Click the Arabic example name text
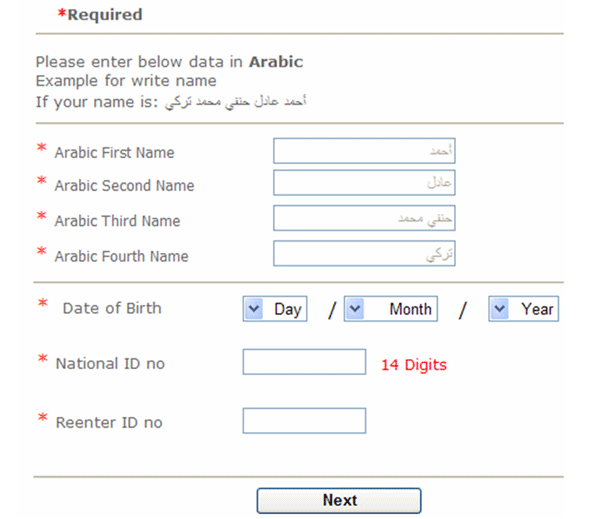This screenshot has width=600, height=519. (x=246, y=100)
